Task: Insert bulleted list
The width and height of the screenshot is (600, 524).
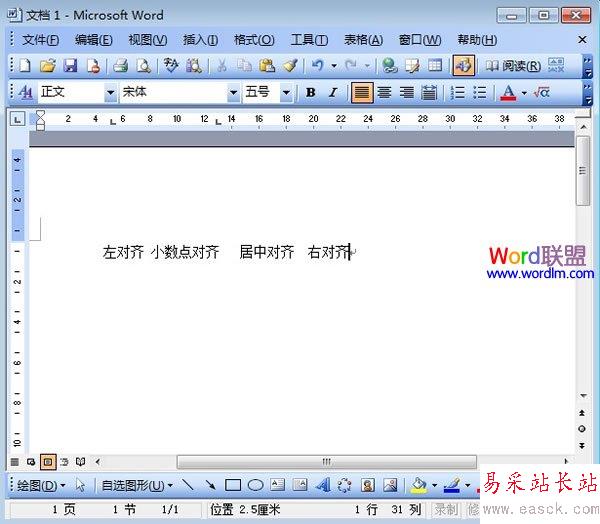Action: tap(479, 92)
